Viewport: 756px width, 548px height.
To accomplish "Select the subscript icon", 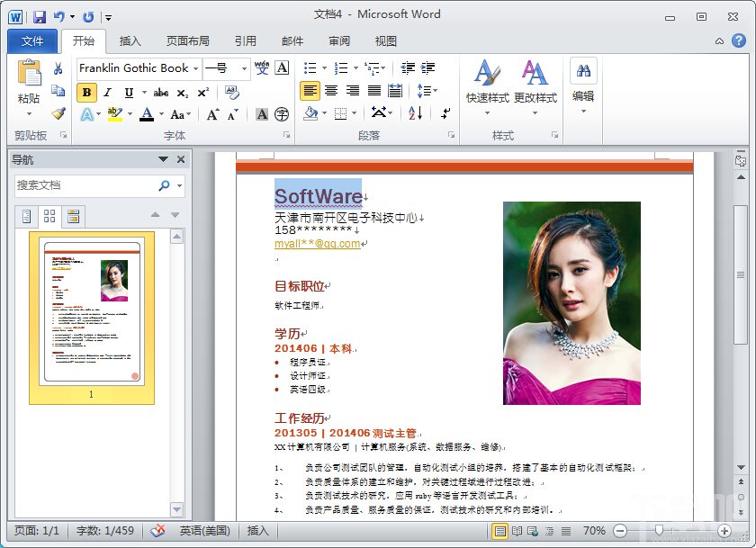I will (x=182, y=91).
